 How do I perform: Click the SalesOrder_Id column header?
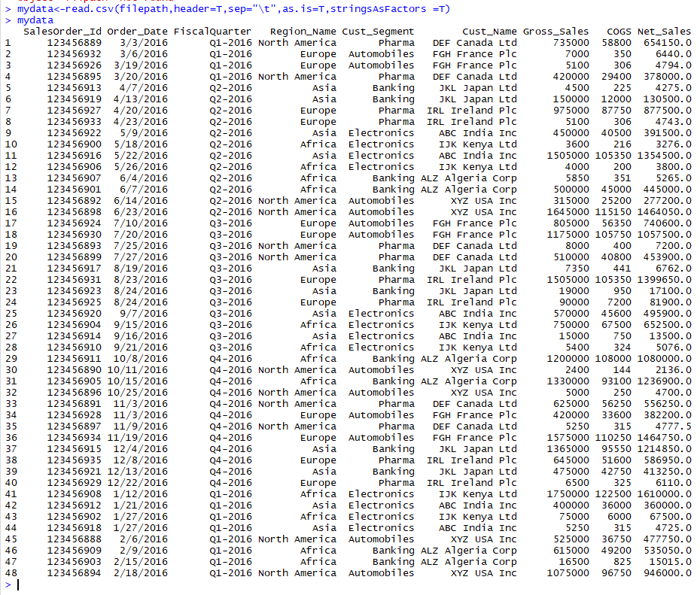(x=64, y=31)
